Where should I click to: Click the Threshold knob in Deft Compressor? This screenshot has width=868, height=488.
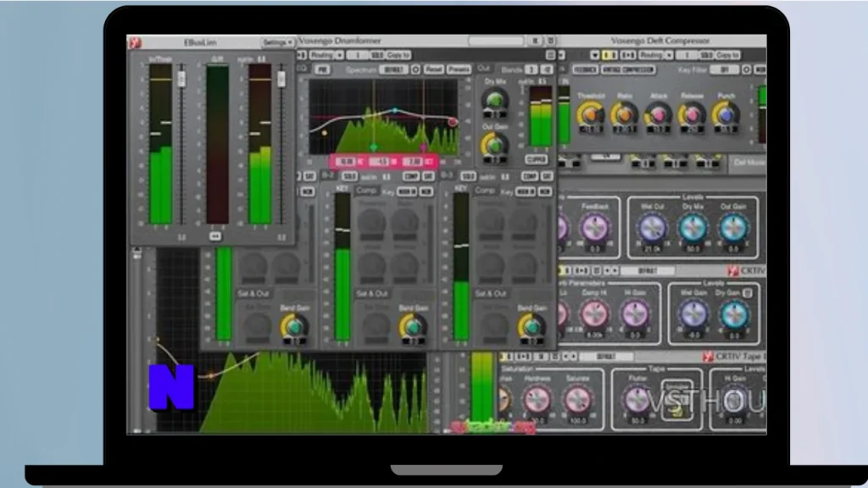tap(590, 115)
